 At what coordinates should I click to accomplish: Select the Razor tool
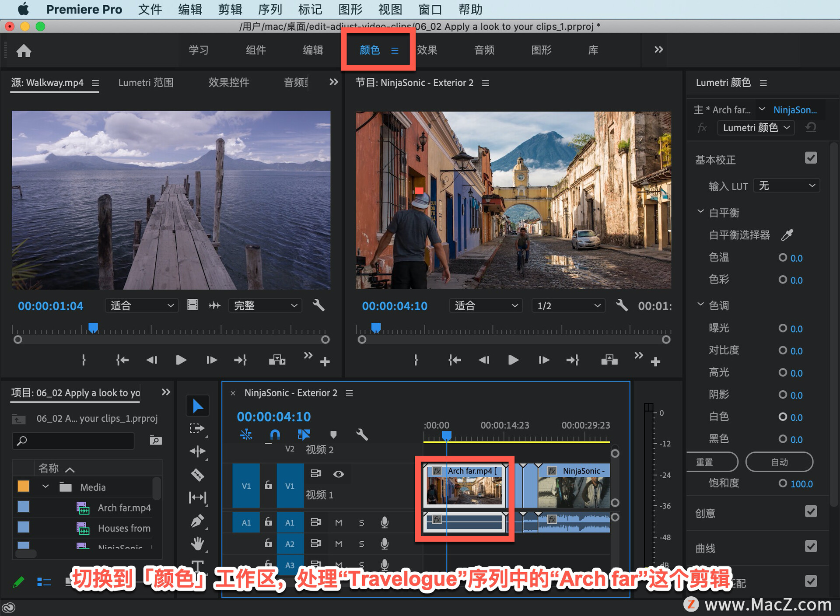(x=197, y=475)
